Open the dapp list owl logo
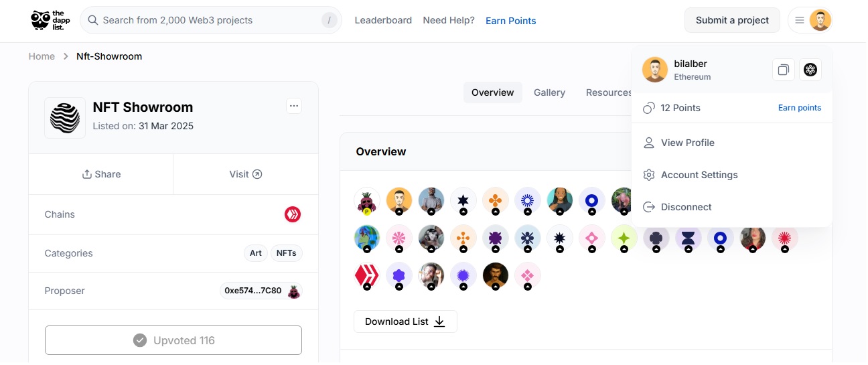The width and height of the screenshot is (868, 365). click(x=51, y=20)
